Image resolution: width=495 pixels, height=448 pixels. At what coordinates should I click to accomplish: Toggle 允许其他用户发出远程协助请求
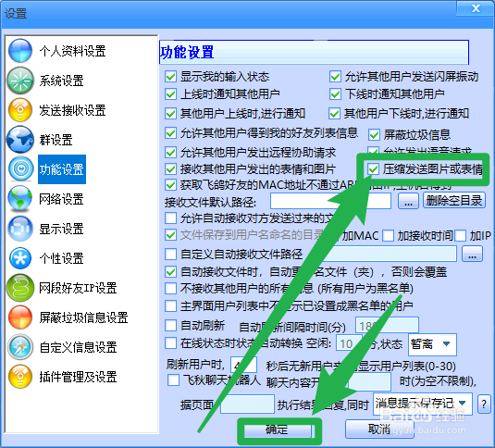pyautogui.click(x=170, y=153)
